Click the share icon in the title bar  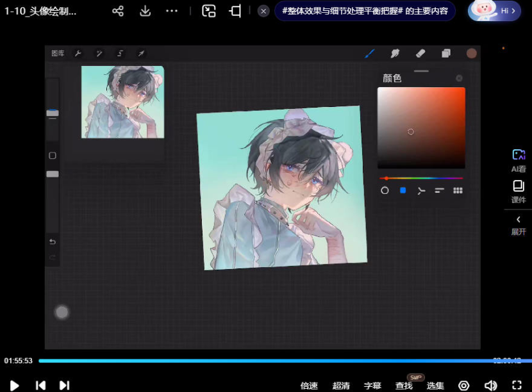(117, 11)
